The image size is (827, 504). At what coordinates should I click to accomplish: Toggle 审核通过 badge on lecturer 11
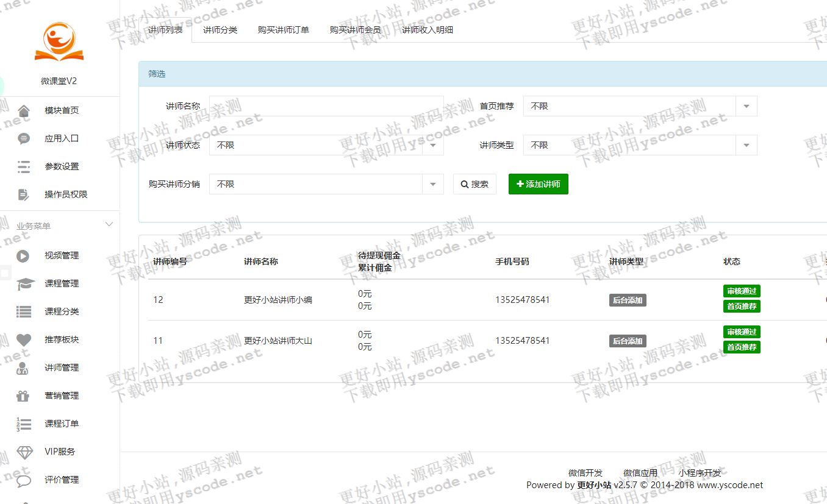tap(742, 332)
